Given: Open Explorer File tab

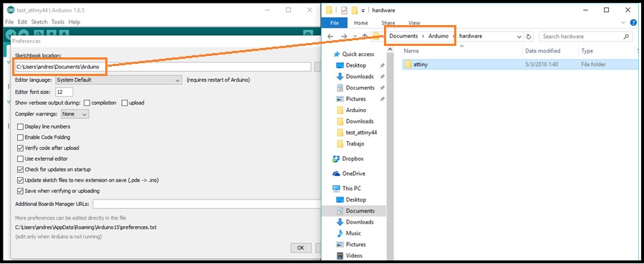Looking at the screenshot, I should 335,23.
